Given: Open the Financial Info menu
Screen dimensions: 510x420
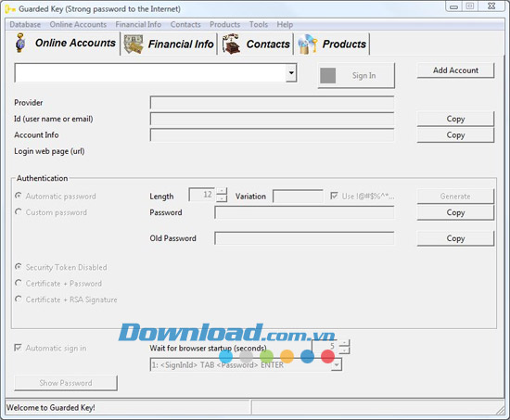Looking at the screenshot, I should 138,24.
